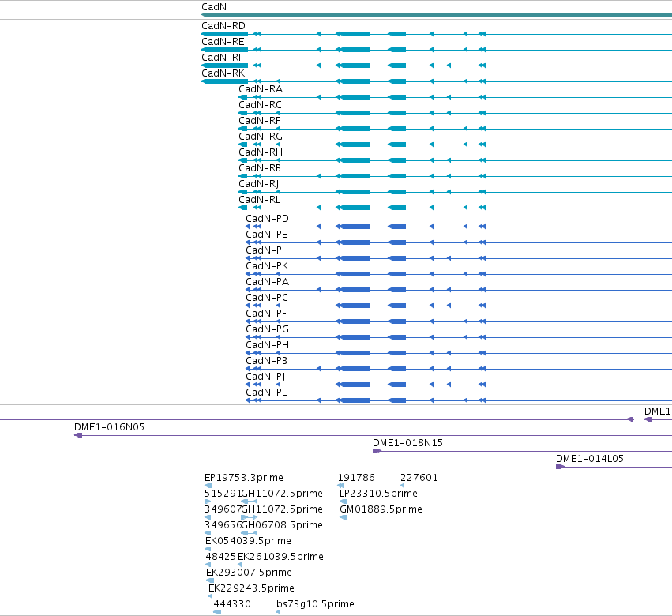Open the EK293007.5prime EST label
Viewport: 672px width, 616px height.
(x=249, y=573)
